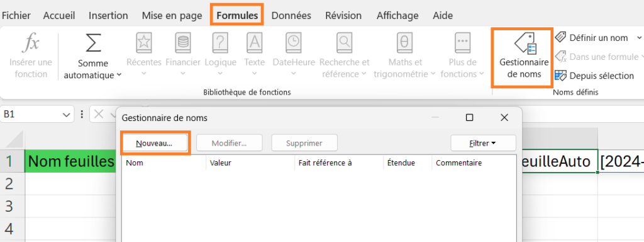The image size is (644, 242).
Task: Expand the Somme automatique dropdown arrow
Action: [119, 75]
